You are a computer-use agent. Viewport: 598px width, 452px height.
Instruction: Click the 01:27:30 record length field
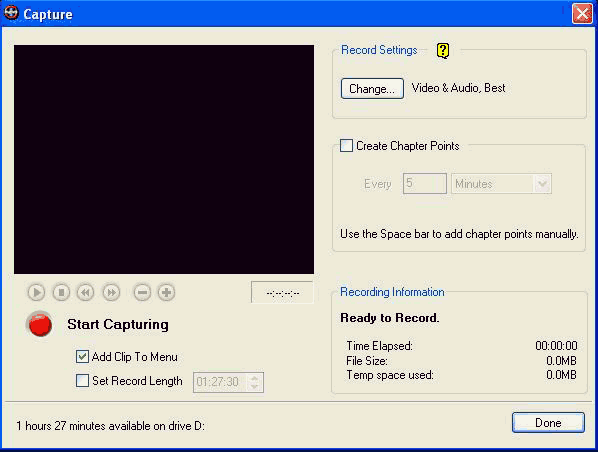(x=221, y=382)
